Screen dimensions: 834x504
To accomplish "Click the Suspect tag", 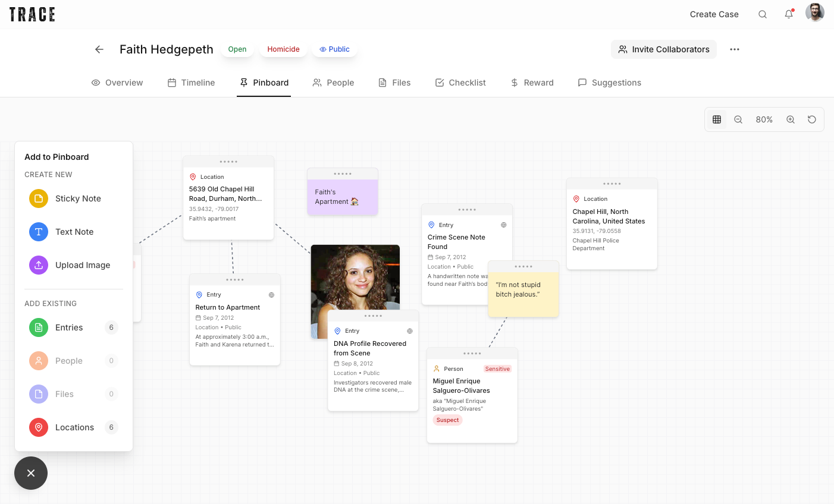I will 447,420.
